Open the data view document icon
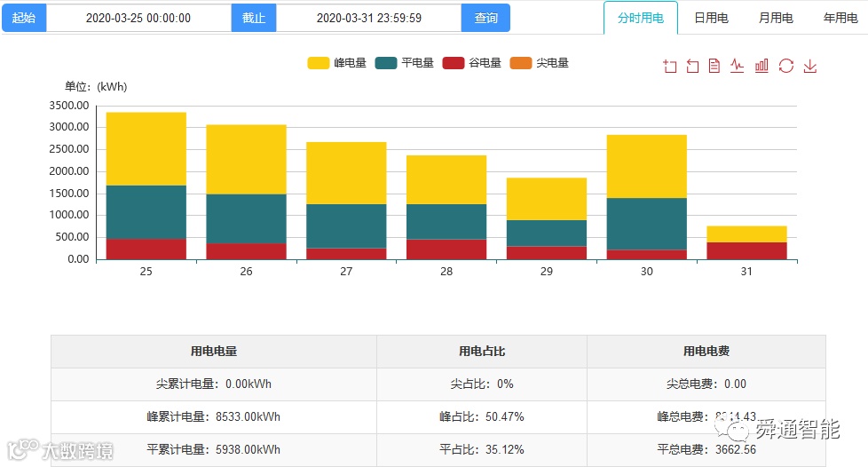 [714, 66]
